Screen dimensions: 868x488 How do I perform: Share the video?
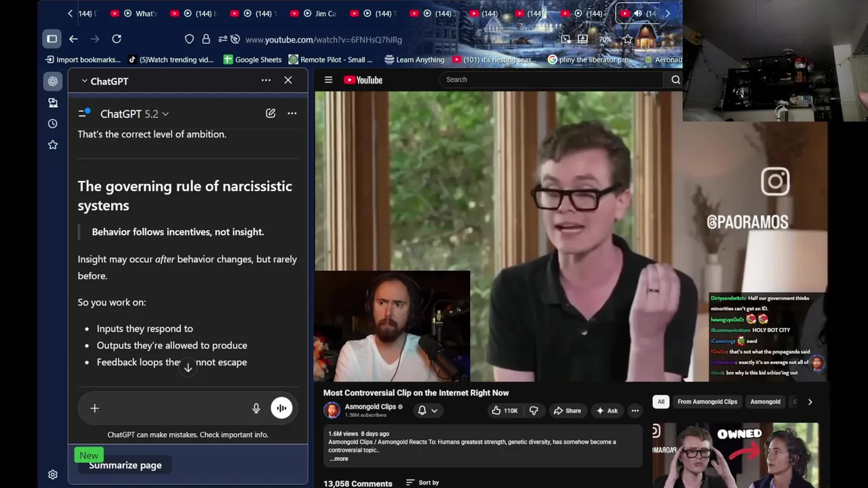568,411
